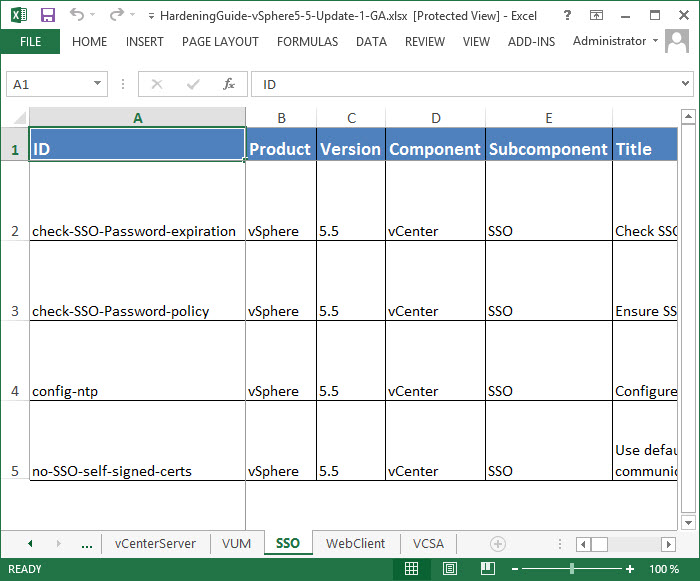The width and height of the screenshot is (700, 581).
Task: Select column C header
Action: (x=351, y=118)
